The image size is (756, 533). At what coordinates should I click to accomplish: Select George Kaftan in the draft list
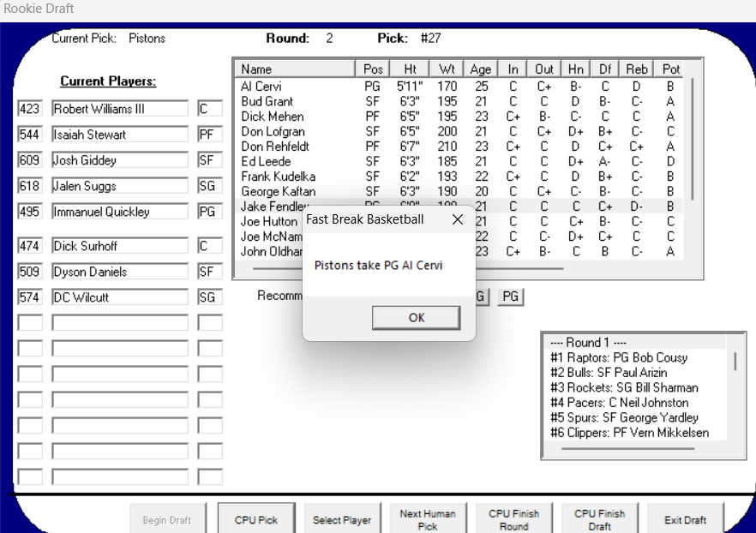(x=459, y=191)
